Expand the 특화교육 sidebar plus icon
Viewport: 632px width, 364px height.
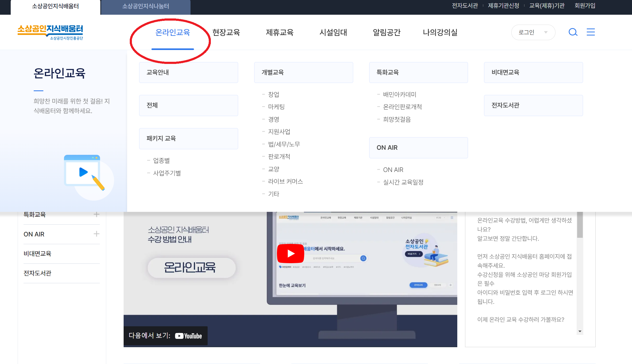click(96, 214)
